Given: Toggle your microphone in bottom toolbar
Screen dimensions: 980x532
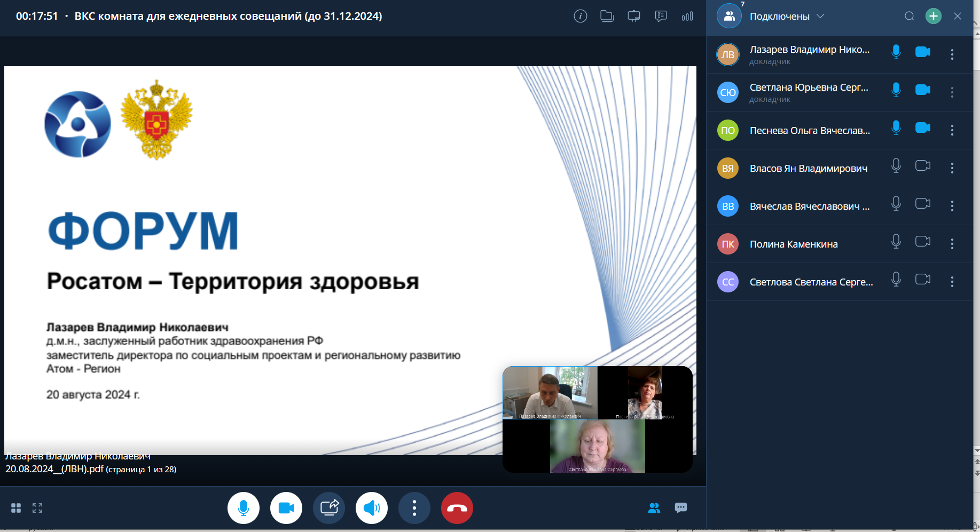Looking at the screenshot, I should point(244,508).
